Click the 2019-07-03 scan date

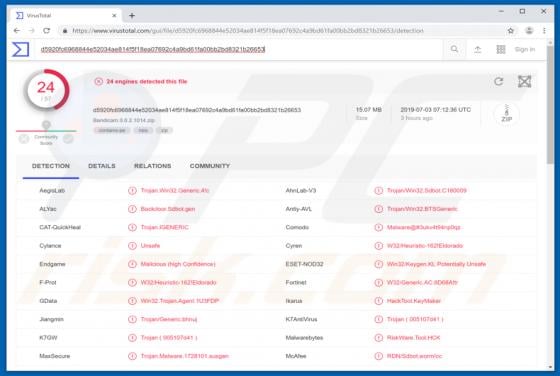point(435,110)
